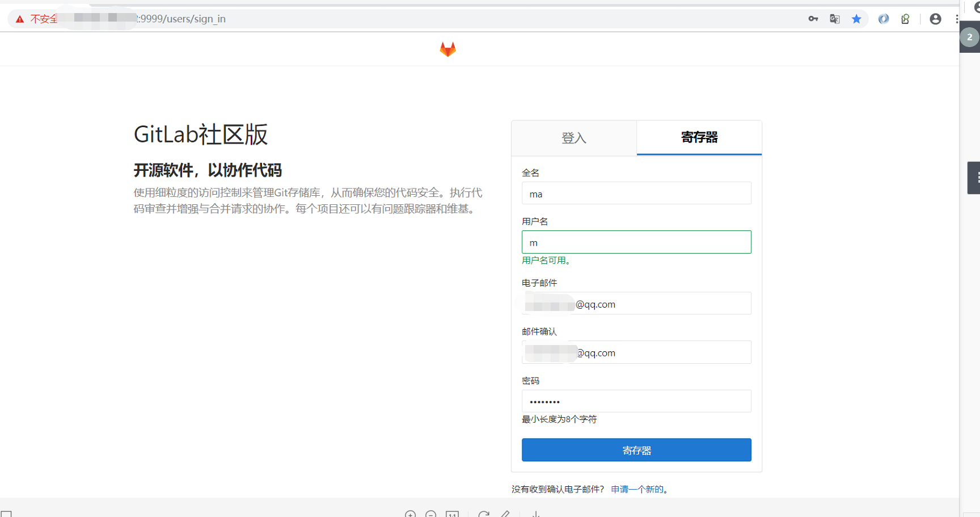Open the browser profile avatar
This screenshot has width=980, height=517.
[936, 19]
